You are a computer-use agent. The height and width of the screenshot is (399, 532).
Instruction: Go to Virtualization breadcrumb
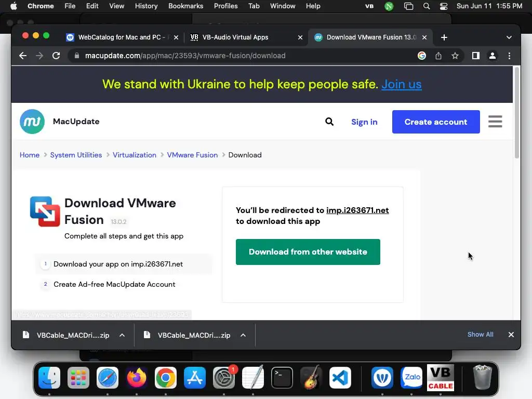135,155
